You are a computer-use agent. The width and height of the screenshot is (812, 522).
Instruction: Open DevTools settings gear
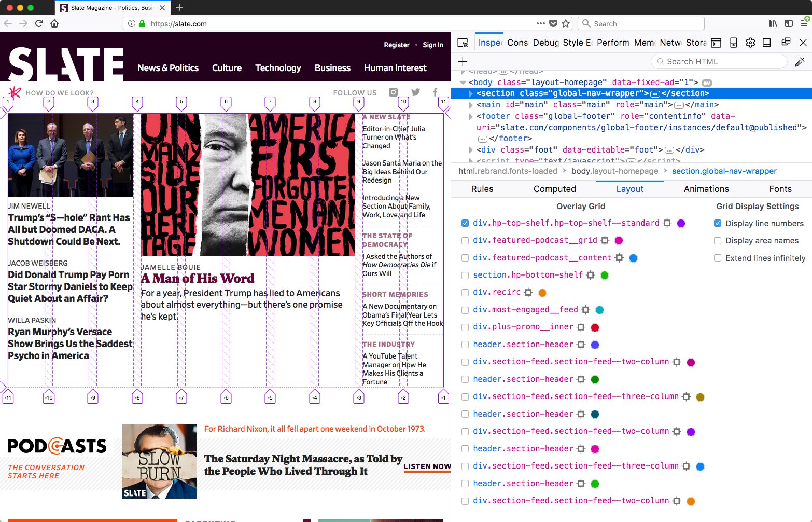[x=750, y=43]
